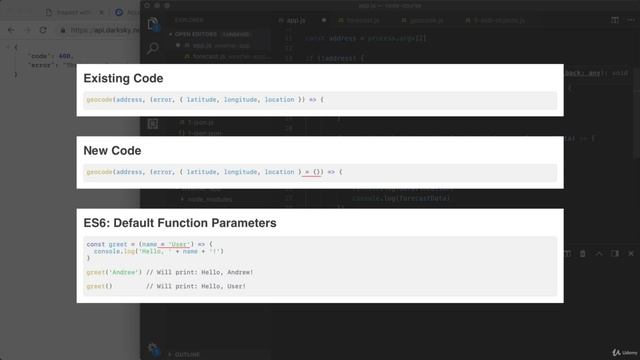The height and width of the screenshot is (360, 640).
Task: Open the Manage gear in VS Code
Action: [153, 349]
